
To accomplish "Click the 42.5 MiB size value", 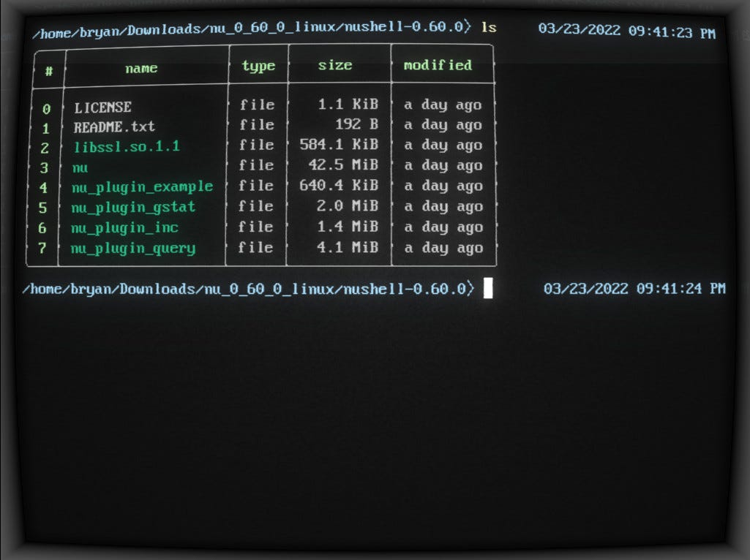I will pos(343,164).
